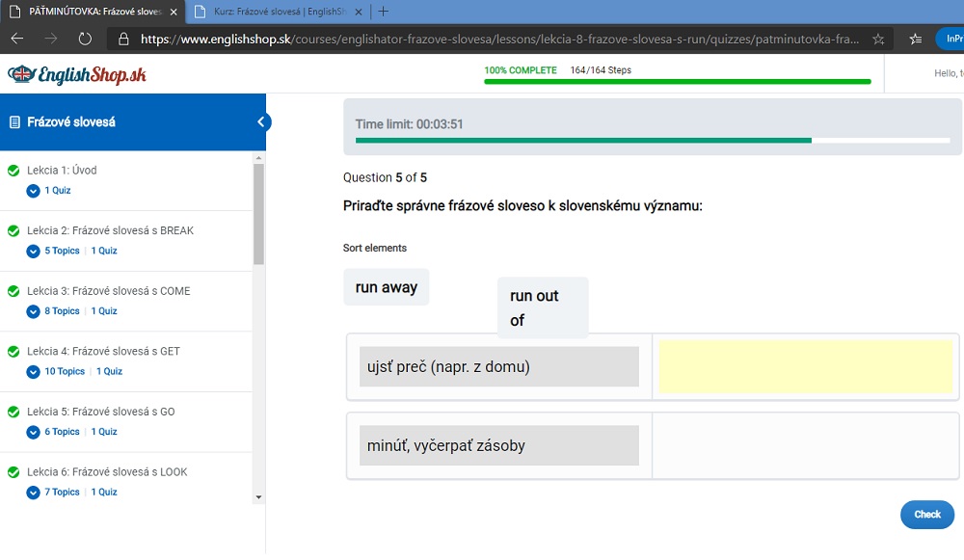Screen dimensions: 964x560
Task: Open Lekcia 3: Frázové slovesá s COME
Action: (108, 291)
